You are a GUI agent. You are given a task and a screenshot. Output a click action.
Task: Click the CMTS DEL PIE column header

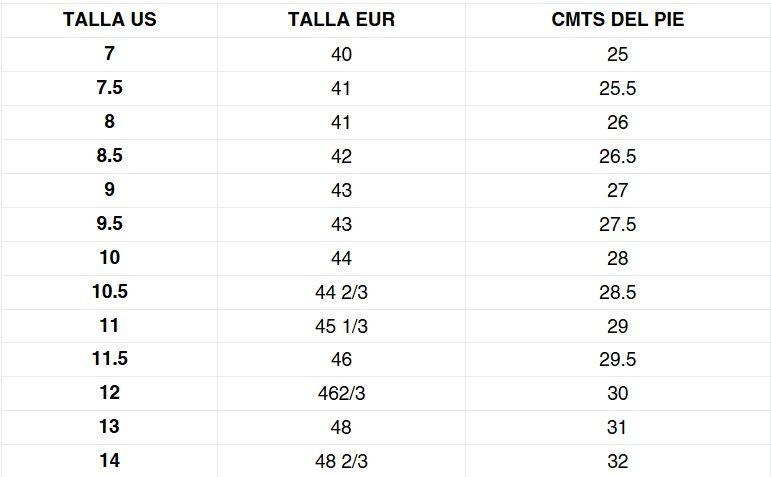tap(618, 20)
